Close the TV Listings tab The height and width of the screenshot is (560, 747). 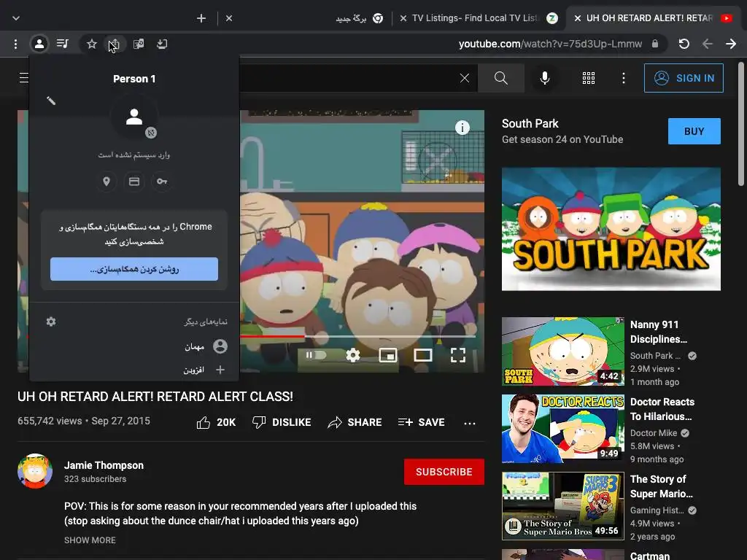point(403,18)
